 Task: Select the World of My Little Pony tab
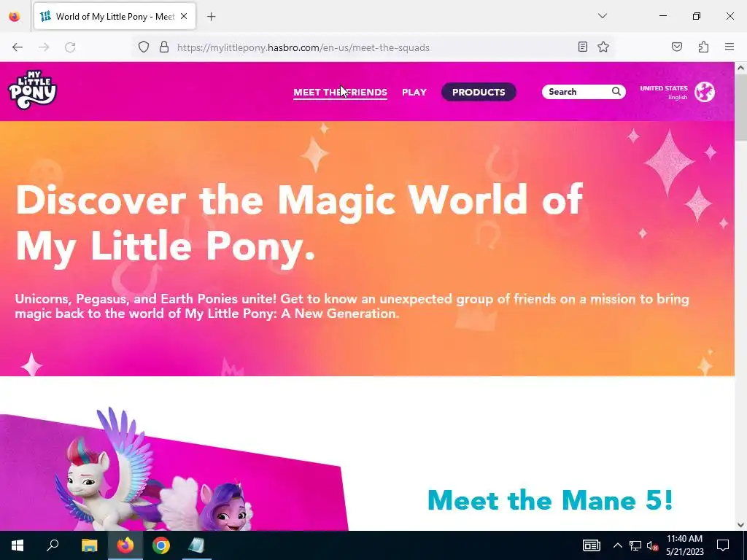pyautogui.click(x=115, y=17)
